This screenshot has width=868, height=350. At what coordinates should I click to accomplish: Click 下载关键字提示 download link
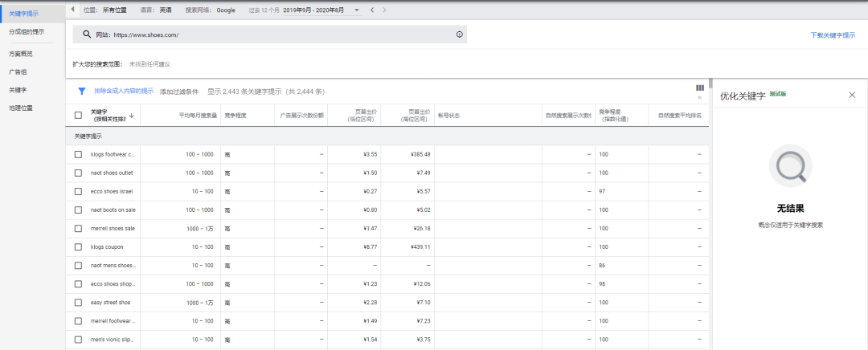(833, 35)
